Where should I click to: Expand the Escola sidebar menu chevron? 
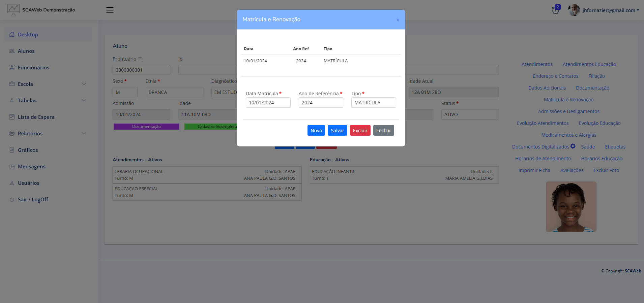pos(84,84)
